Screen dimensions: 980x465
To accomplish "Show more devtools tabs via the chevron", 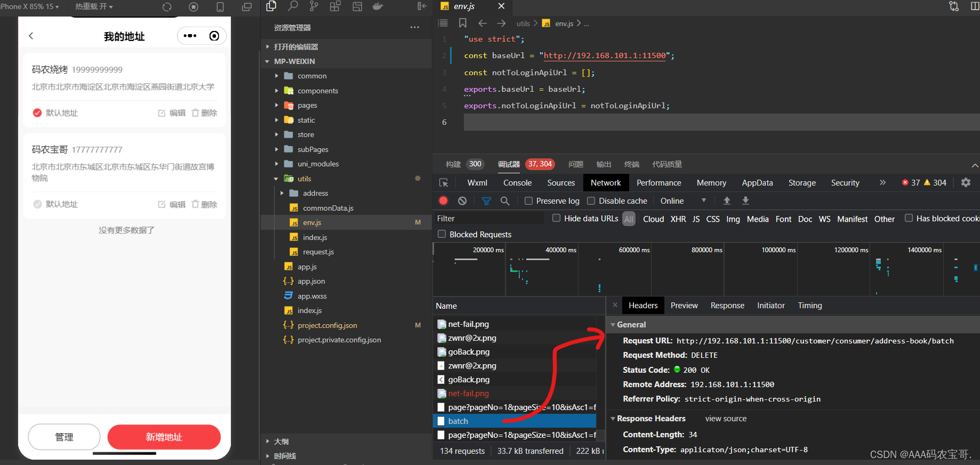I will tap(882, 182).
